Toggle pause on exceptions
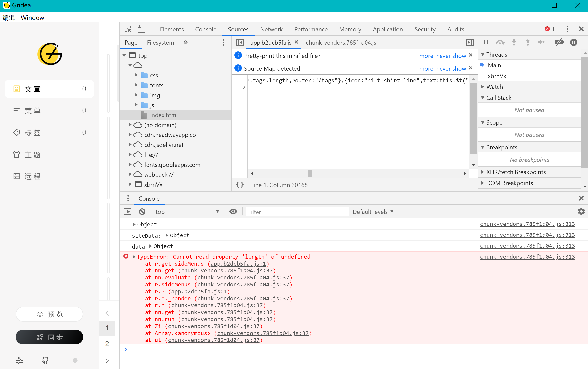 [x=574, y=42]
